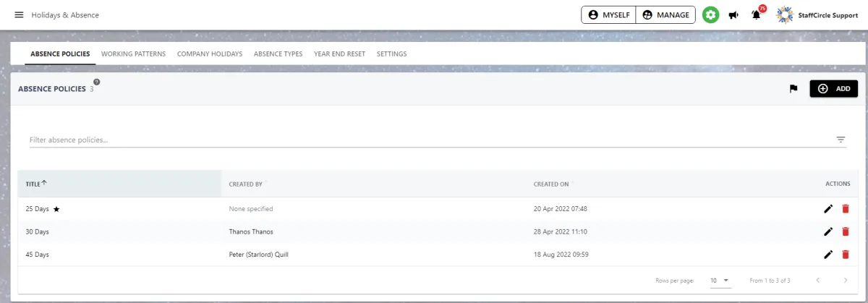Open the hamburger navigation menu
Viewport: 868px width, 303px height.
(x=19, y=14)
